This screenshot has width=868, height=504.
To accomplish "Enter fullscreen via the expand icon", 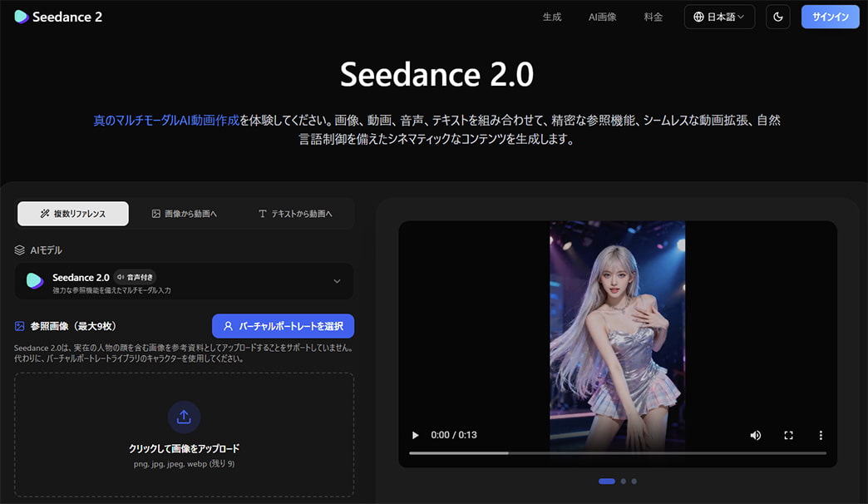I will point(787,434).
